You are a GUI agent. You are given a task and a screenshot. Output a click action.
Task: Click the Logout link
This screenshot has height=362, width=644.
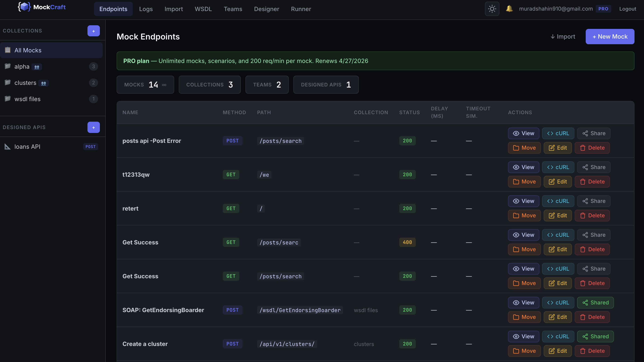(x=627, y=9)
